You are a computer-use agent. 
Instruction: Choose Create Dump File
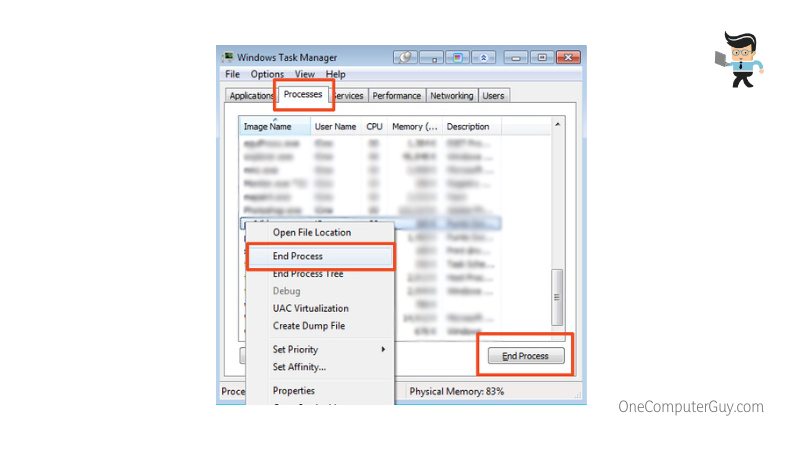pyautogui.click(x=320, y=326)
